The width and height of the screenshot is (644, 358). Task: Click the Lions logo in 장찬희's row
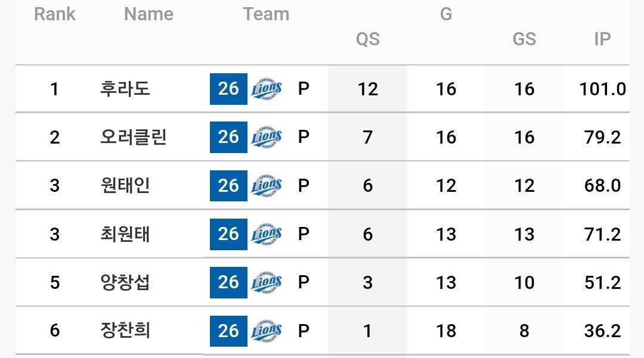coord(266,331)
